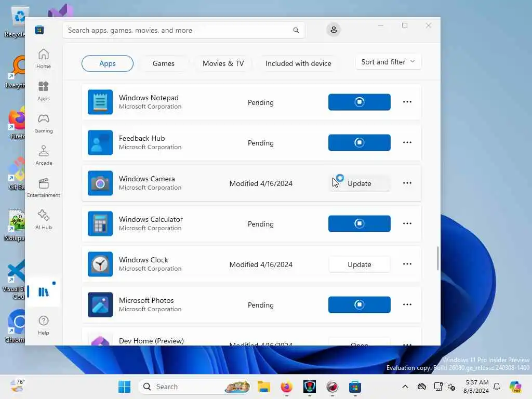This screenshot has height=399, width=532.
Task: Stop the pending Windows Notepad update
Action: coord(360,102)
